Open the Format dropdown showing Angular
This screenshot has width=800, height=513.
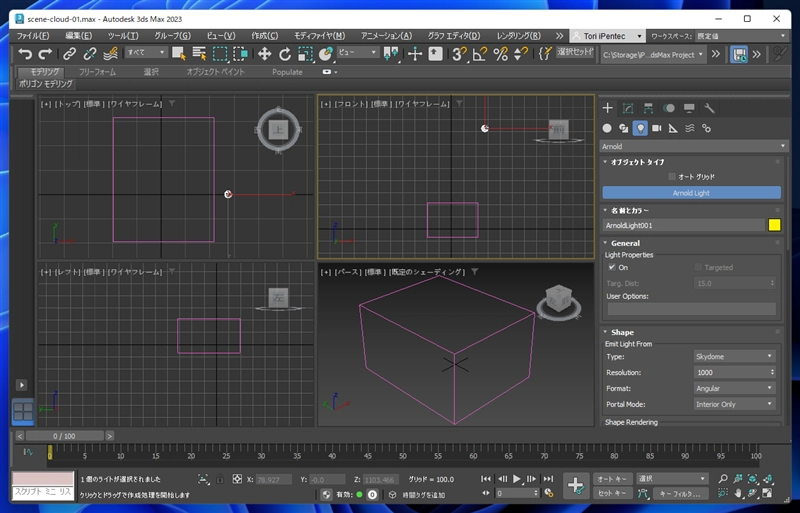point(734,388)
